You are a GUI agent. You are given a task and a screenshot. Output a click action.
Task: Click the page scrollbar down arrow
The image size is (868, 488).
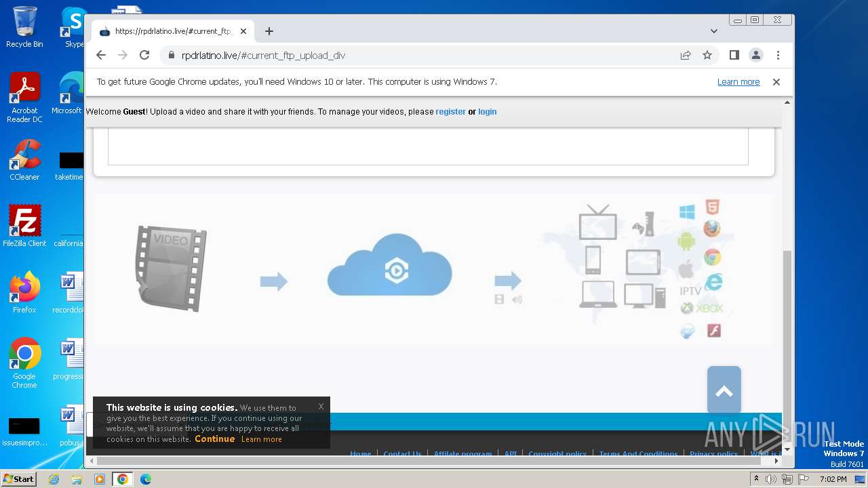tap(787, 449)
